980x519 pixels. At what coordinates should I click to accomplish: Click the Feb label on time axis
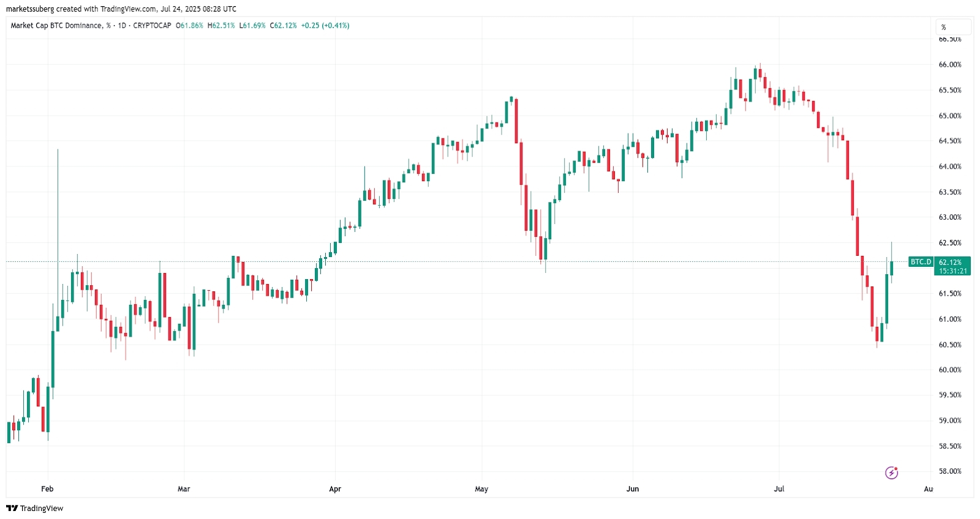click(47, 489)
